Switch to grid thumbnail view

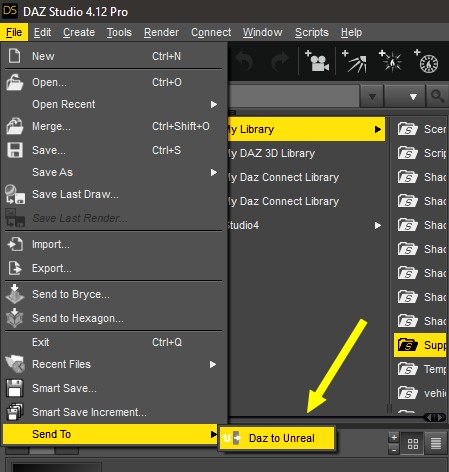(x=413, y=443)
